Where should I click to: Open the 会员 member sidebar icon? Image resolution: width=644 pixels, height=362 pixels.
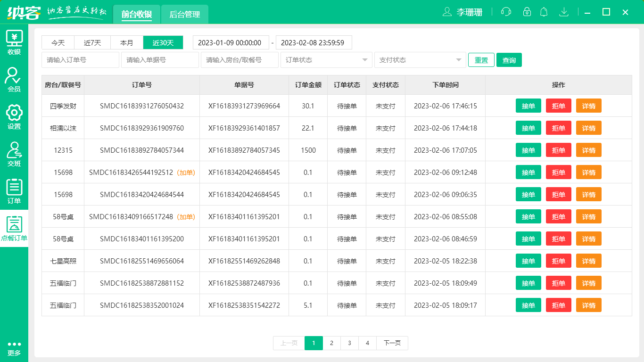[14, 79]
